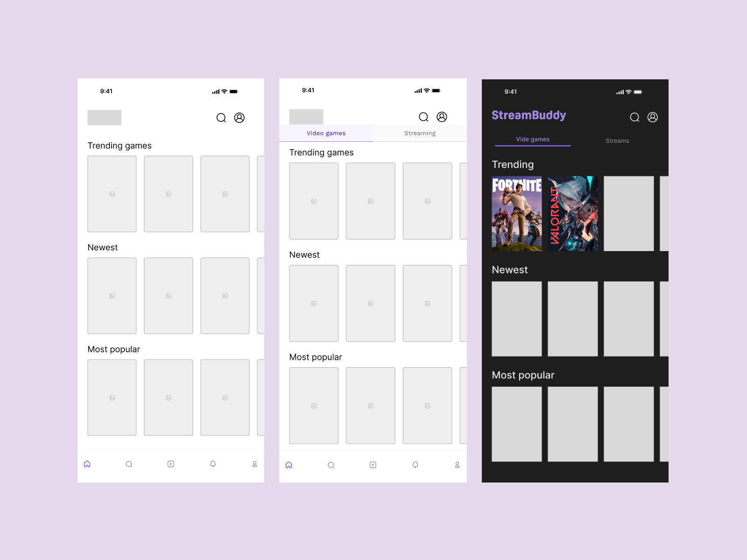
Task: Open the Fortnite game cover
Action: click(x=517, y=214)
